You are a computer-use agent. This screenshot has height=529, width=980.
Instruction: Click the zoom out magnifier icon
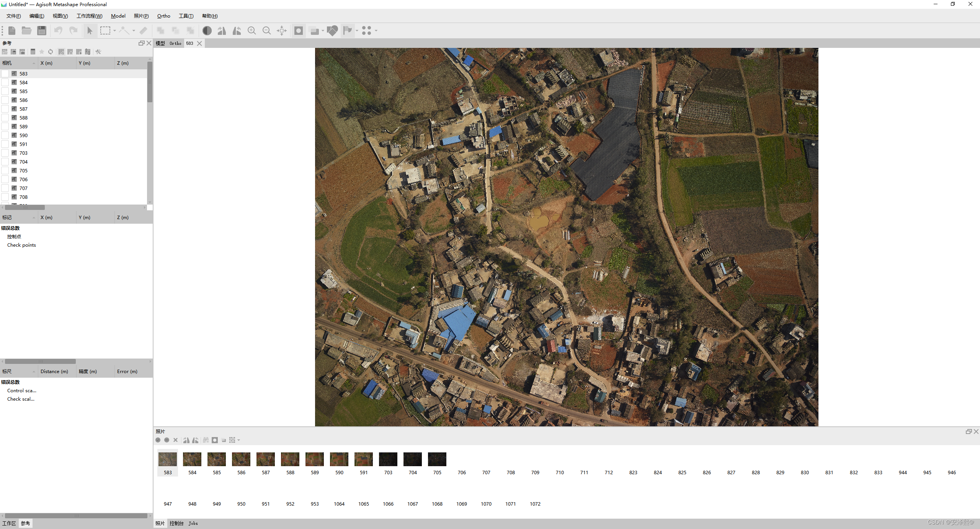click(266, 31)
